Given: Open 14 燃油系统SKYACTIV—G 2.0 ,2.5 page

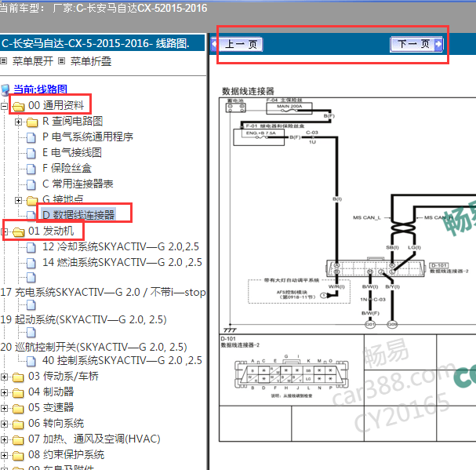Looking at the screenshot, I should 122,262.
